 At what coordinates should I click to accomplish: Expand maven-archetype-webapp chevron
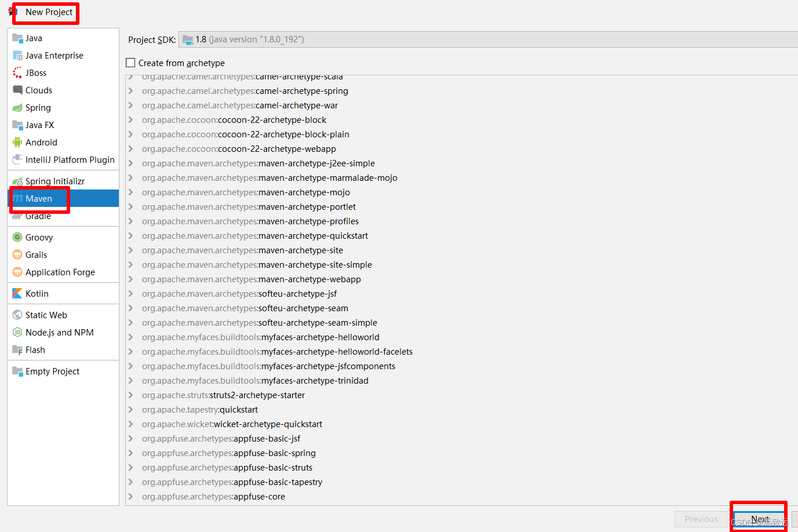[x=130, y=279]
